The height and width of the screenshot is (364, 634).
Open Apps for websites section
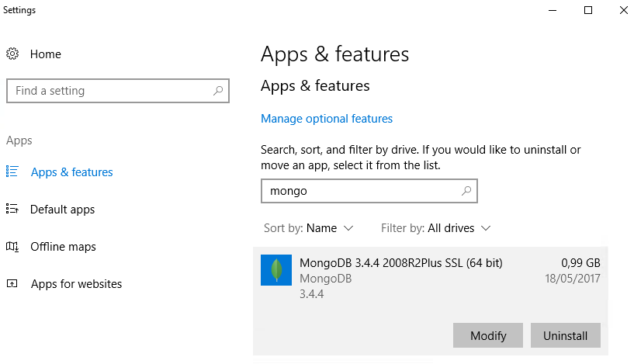(x=76, y=284)
